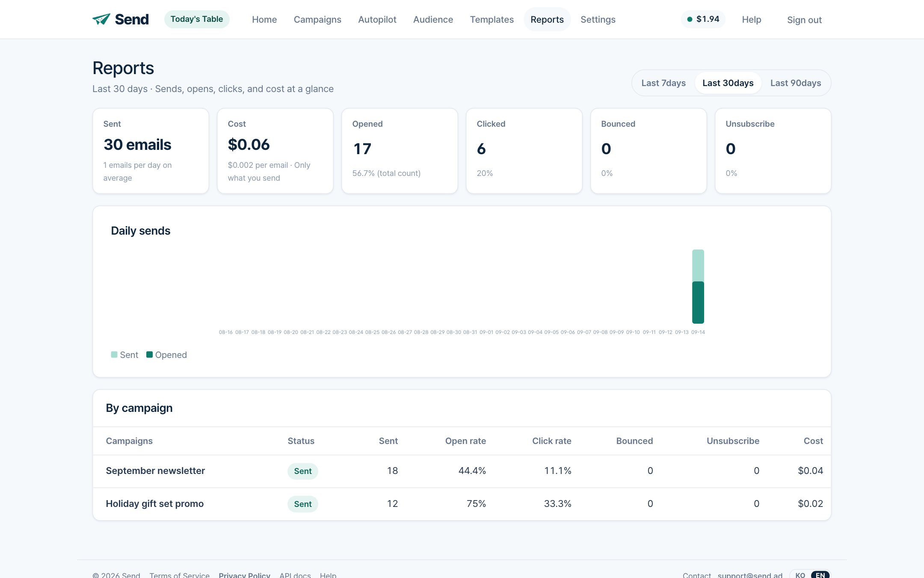The image size is (924, 578).
Task: Switch language to KO
Action: pos(800,575)
